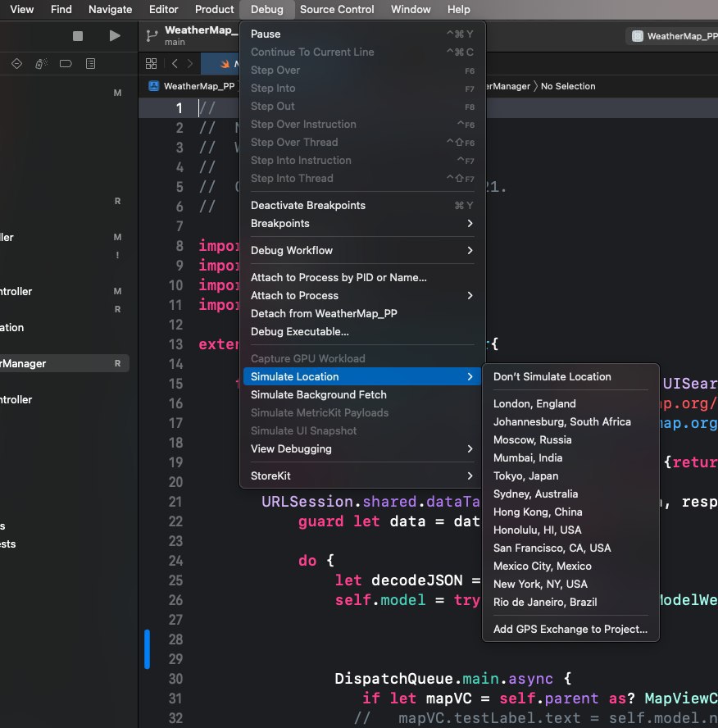The width and height of the screenshot is (718, 728).
Task: Expand the Debug Workflow submenu
Action: click(362, 250)
